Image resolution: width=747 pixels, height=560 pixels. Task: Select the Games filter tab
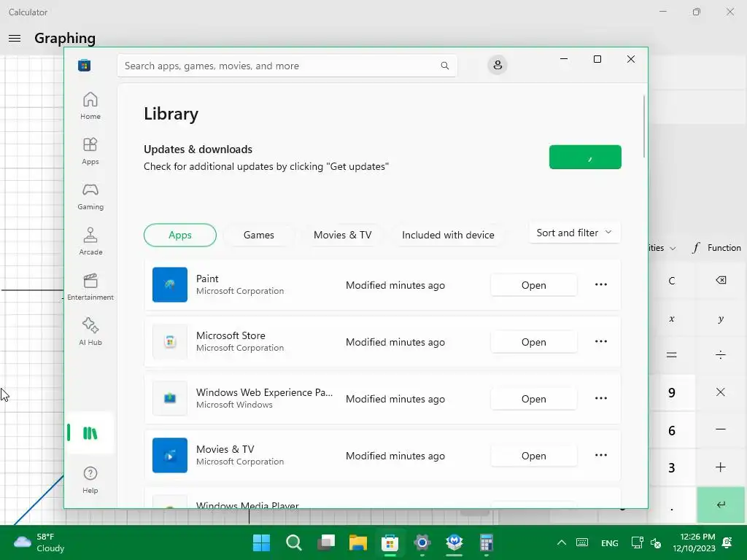pos(259,236)
